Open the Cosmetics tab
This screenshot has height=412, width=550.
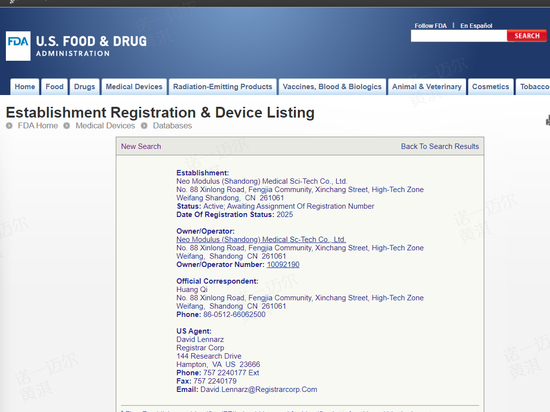(x=490, y=87)
